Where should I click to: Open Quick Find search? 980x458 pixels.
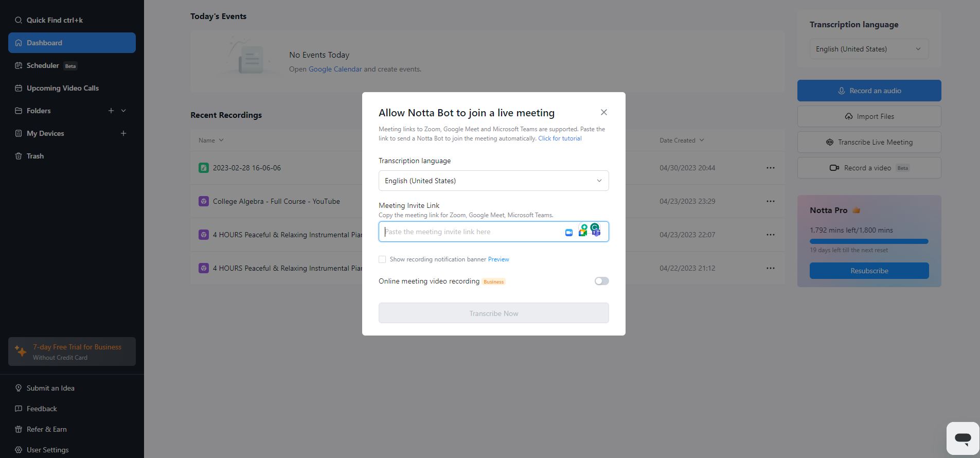pyautogui.click(x=72, y=20)
